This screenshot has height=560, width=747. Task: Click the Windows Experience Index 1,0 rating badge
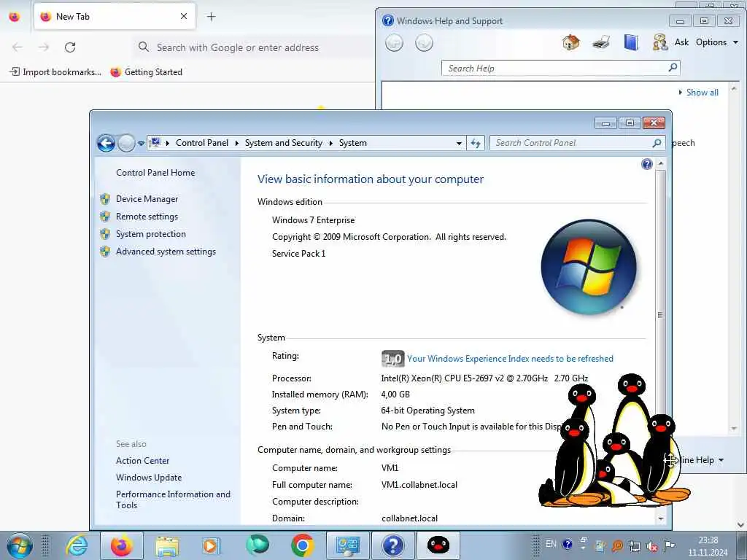393,359
